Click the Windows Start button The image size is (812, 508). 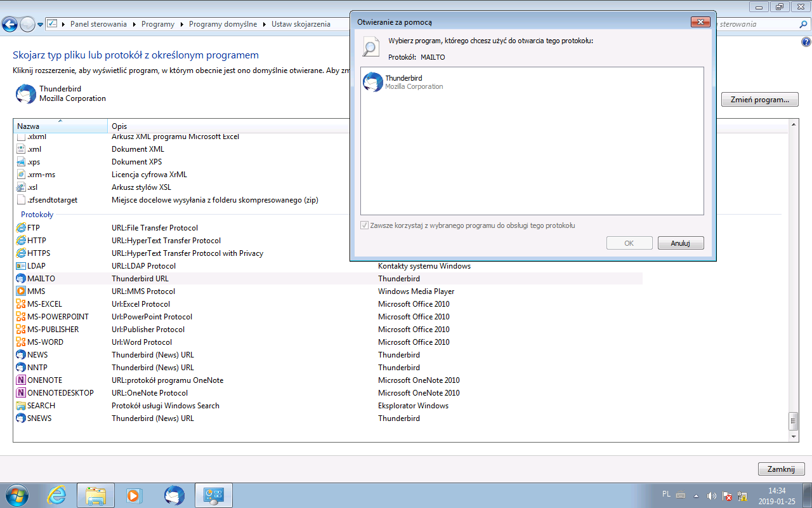click(18, 495)
